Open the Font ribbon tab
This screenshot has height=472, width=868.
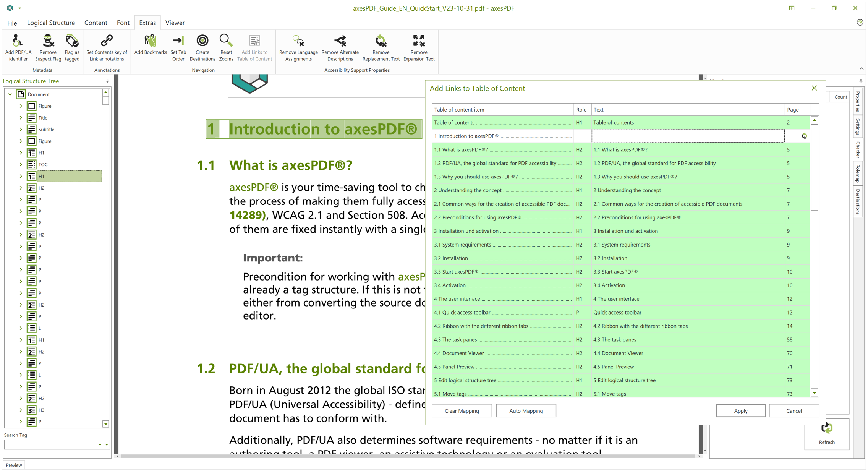123,23
